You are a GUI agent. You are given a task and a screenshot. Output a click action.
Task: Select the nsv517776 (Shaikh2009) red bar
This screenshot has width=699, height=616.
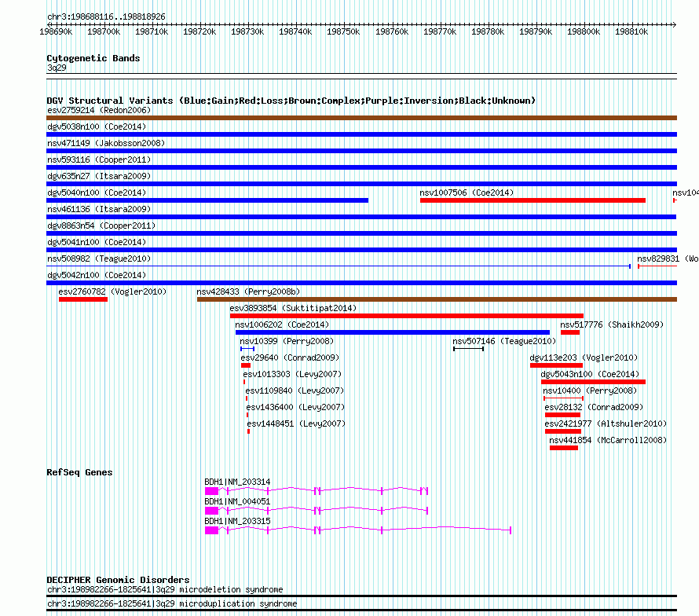pos(570,332)
